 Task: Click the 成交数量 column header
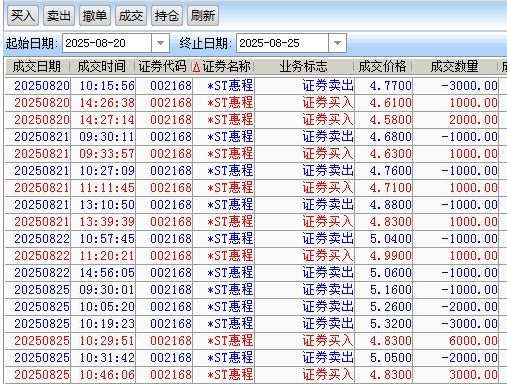pyautogui.click(x=455, y=67)
